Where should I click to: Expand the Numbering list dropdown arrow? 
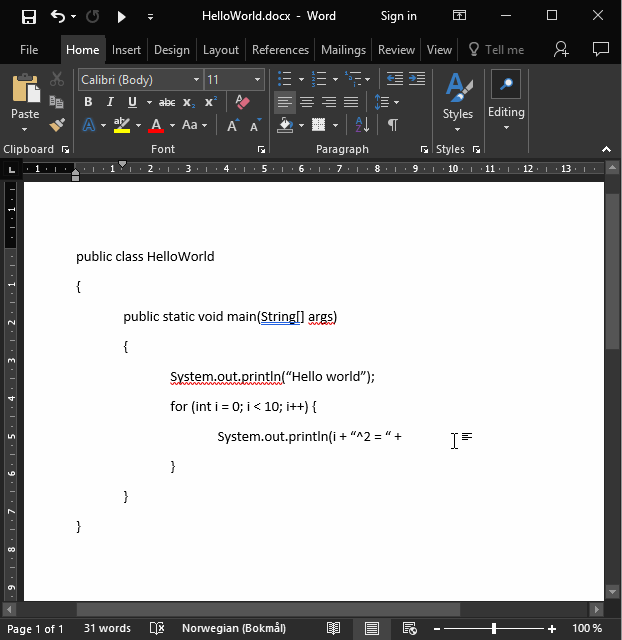(x=335, y=79)
